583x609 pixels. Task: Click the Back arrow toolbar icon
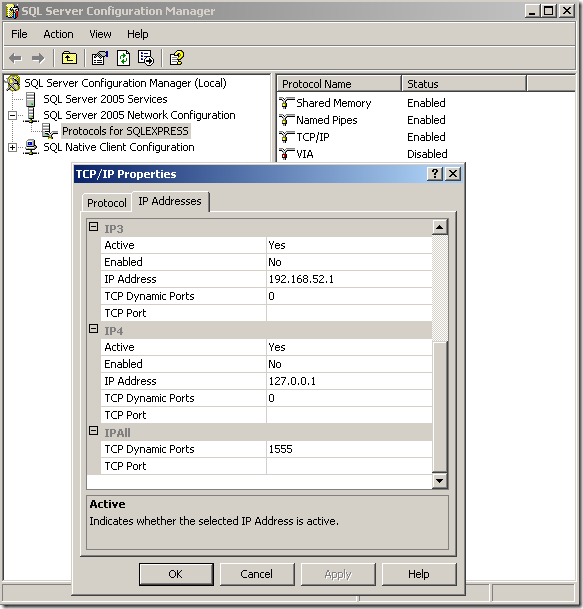tap(15, 58)
